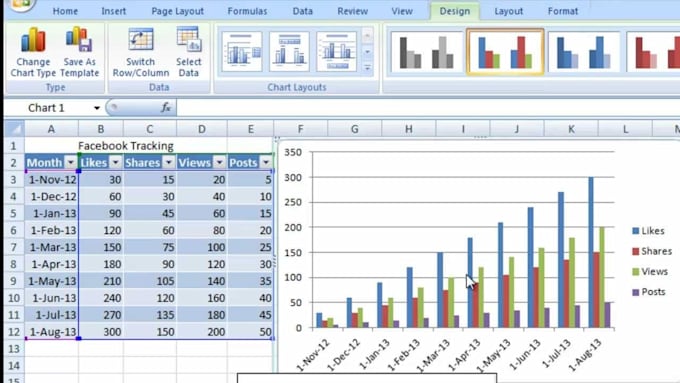This screenshot has height=383, width=680.
Task: Click the 1-Aug-13 horizontal axis label
Action: 585,355
